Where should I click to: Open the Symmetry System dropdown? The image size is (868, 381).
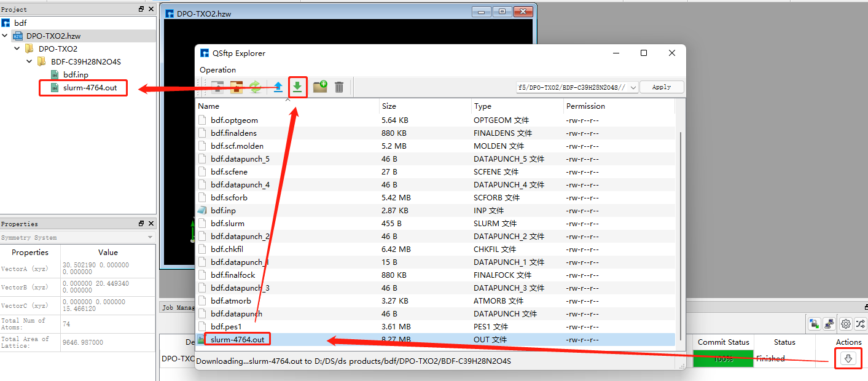150,237
